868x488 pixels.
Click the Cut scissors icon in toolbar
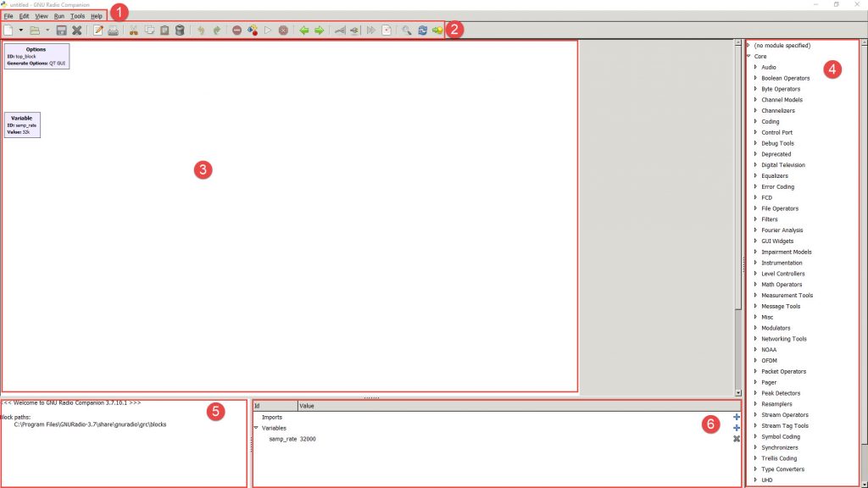pos(133,30)
